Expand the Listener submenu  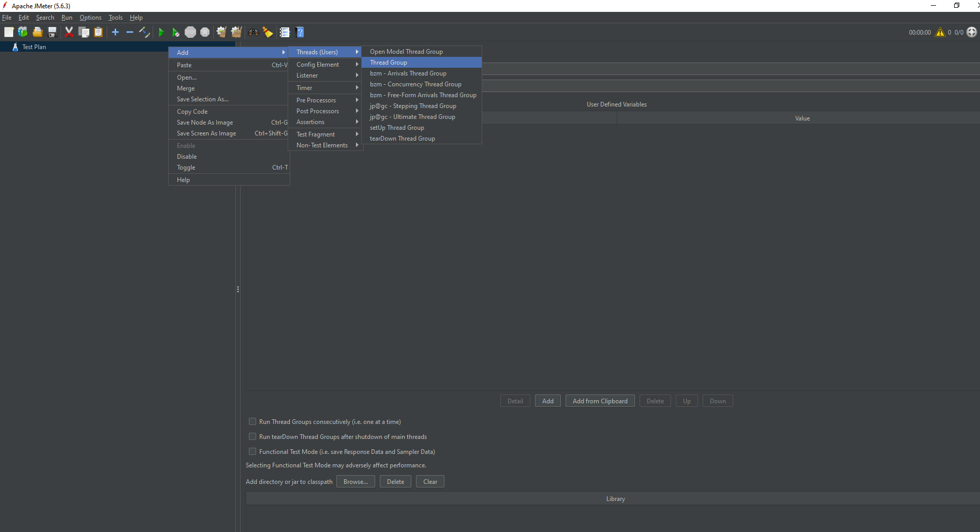[x=325, y=75]
